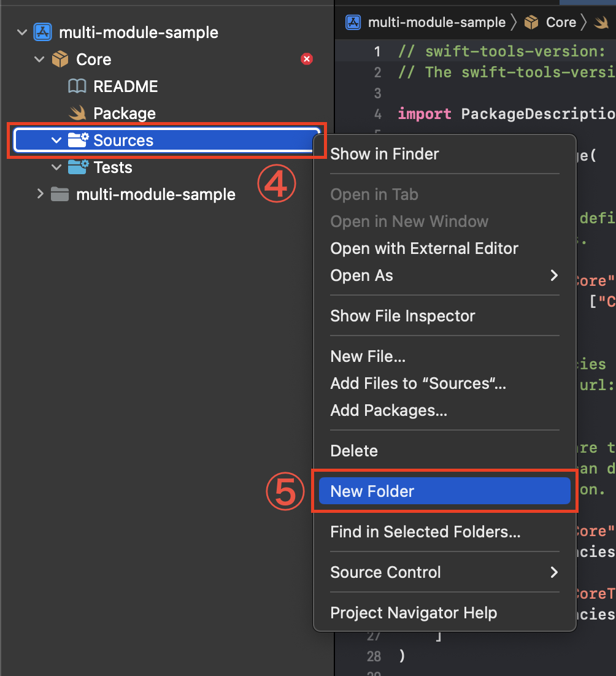616x676 pixels.
Task: Click the Core package box icon
Action: pos(60,60)
